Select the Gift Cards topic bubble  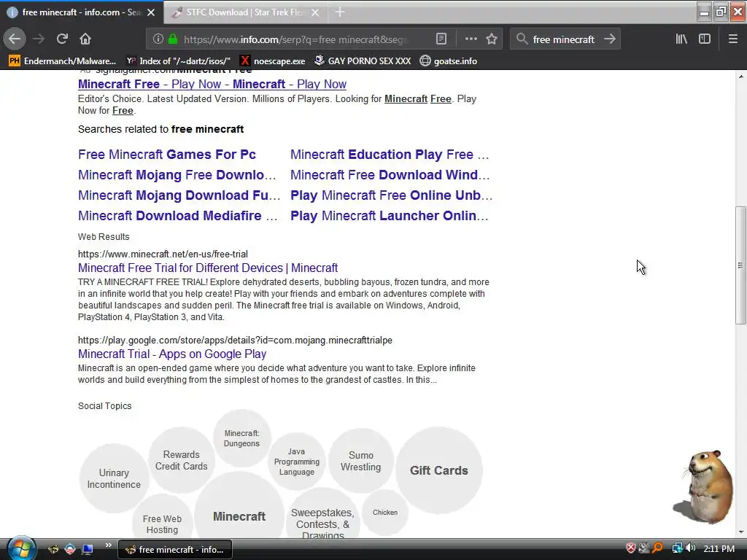(x=438, y=470)
